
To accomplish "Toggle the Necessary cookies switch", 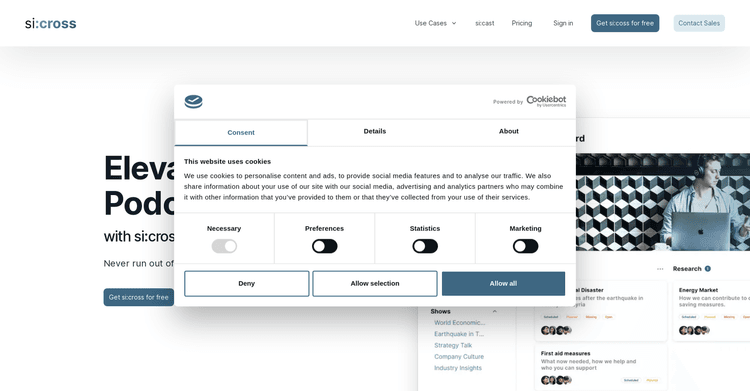I will (x=224, y=246).
